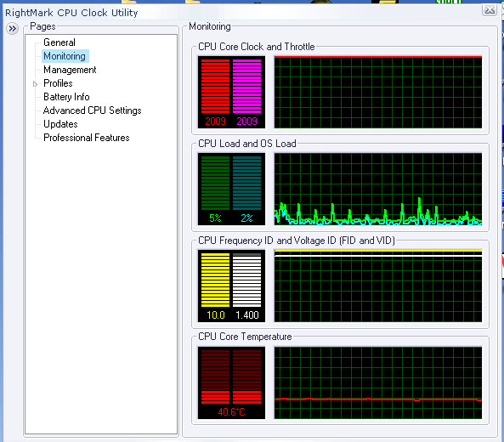Open the Updates page
This screenshot has width=504, height=442.
point(60,124)
